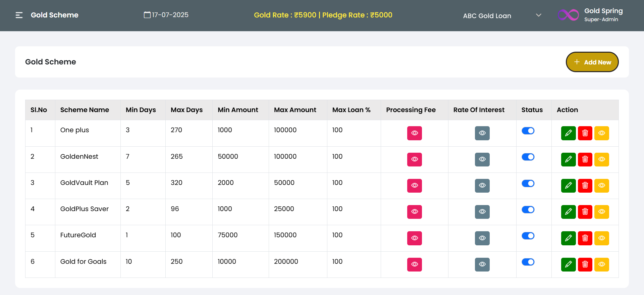View processing fee for Gold for Goals

coord(415,264)
